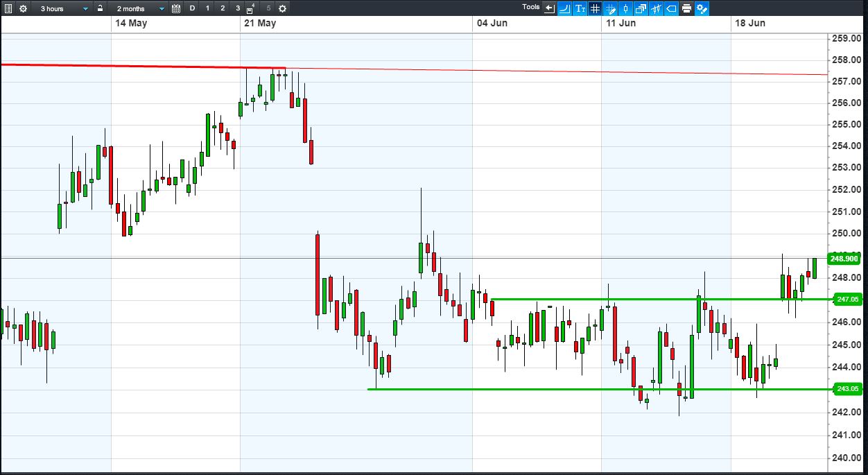Load chart template 5
868x475 pixels.
268,8
